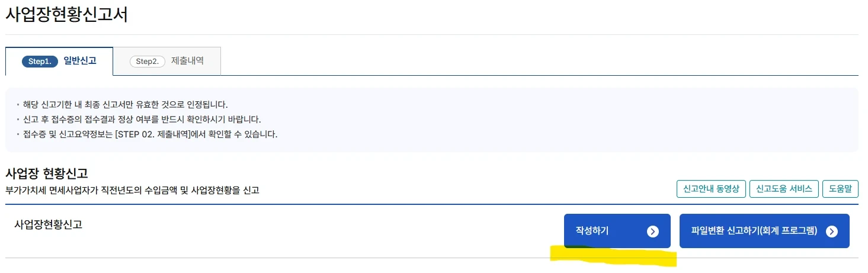868x273 pixels.
Task: Open the 신고안내 동영상 guide
Action: tap(711, 189)
